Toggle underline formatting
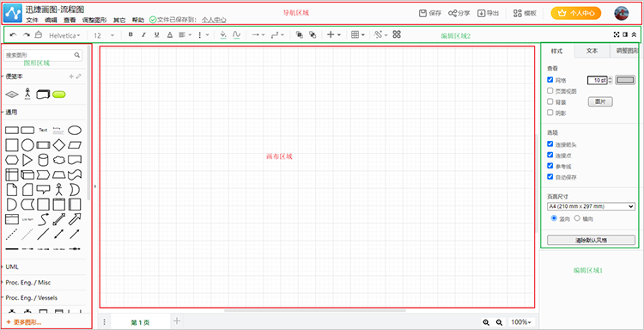Viewport: 644px width, 330px height. pyautogui.click(x=156, y=35)
